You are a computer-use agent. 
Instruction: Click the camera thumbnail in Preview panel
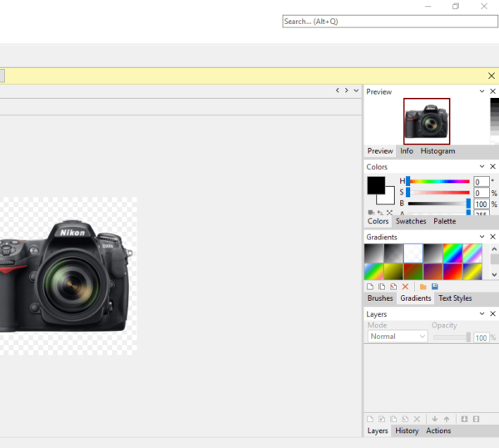(427, 121)
